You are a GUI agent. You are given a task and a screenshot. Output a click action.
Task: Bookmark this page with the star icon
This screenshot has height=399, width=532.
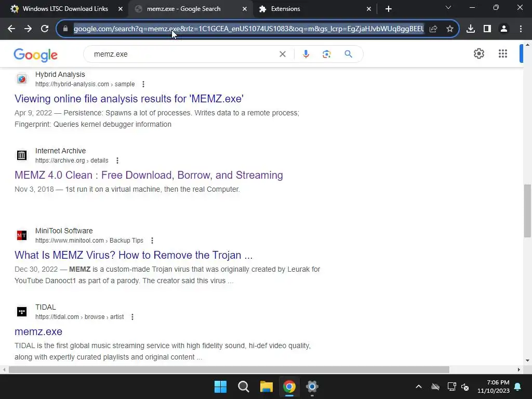[x=450, y=29]
